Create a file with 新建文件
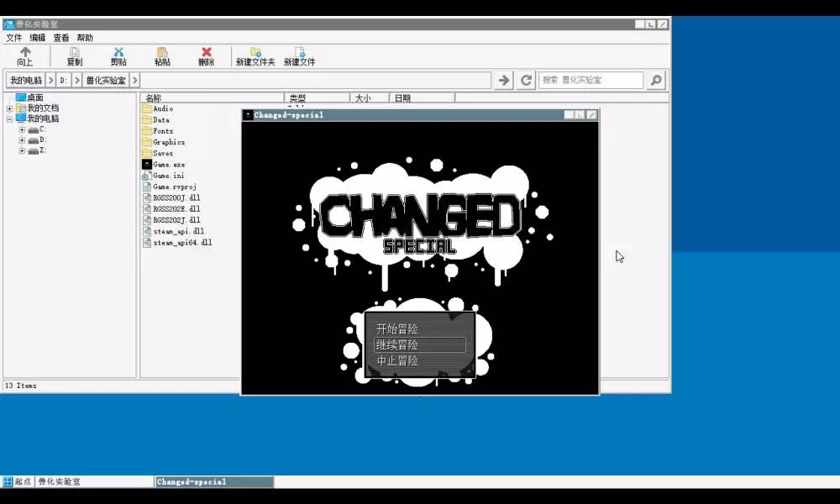This screenshot has width=840, height=504. tap(300, 56)
